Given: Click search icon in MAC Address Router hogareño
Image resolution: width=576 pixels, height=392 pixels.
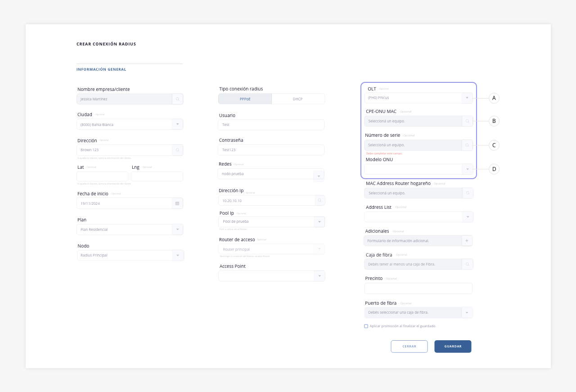Looking at the screenshot, I should [x=468, y=193].
